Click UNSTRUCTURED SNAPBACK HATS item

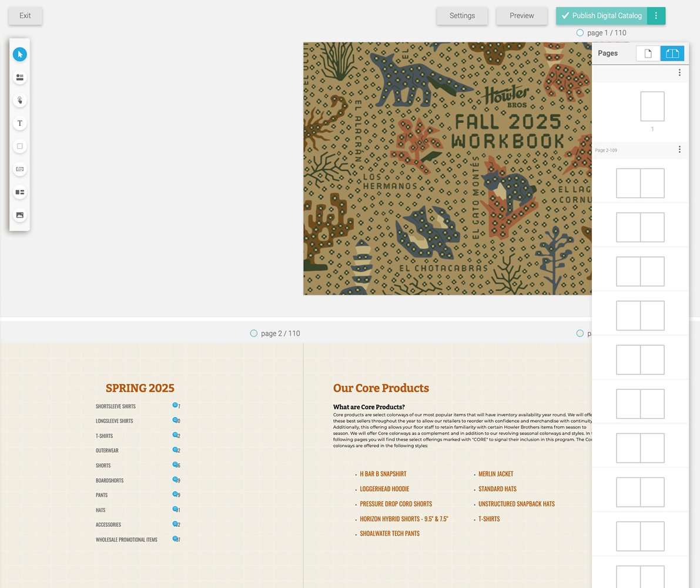click(517, 503)
